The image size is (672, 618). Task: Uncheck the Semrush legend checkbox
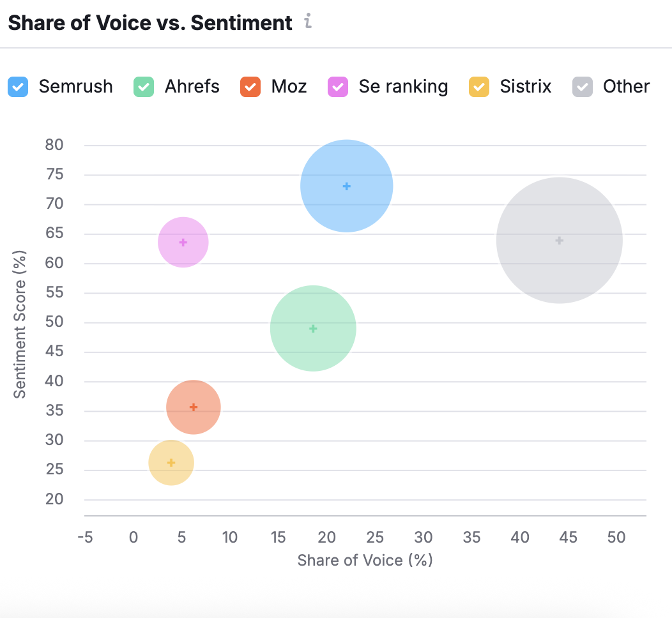point(18,87)
